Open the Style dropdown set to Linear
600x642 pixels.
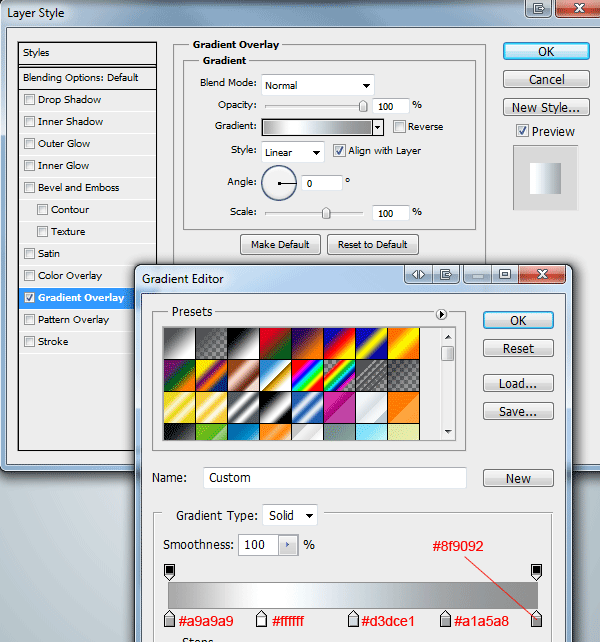point(293,152)
